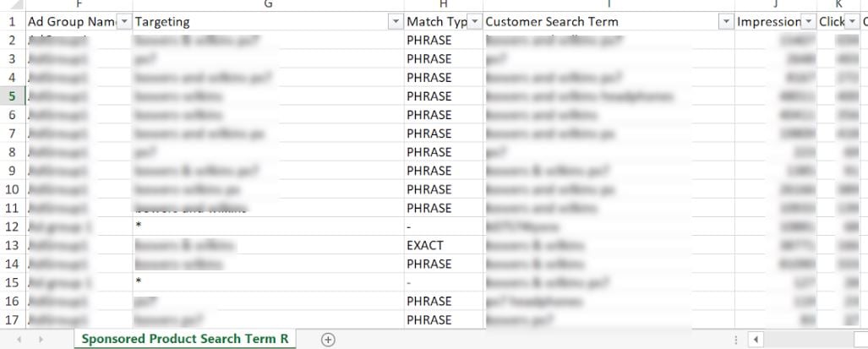Open Targeting column filter dropdown

pos(394,22)
